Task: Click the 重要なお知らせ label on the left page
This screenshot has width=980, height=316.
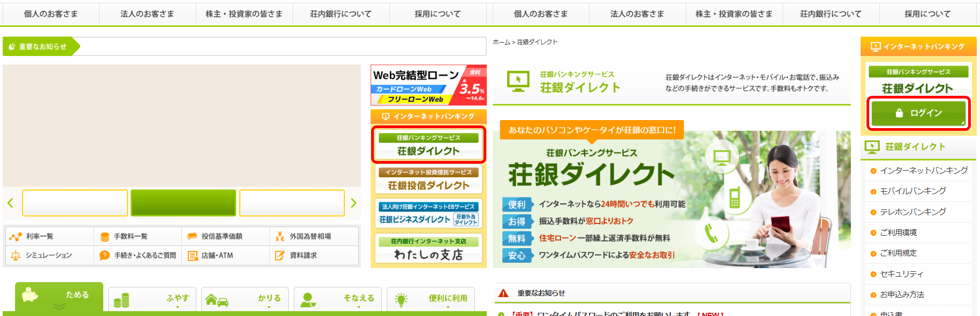Action: (x=41, y=46)
